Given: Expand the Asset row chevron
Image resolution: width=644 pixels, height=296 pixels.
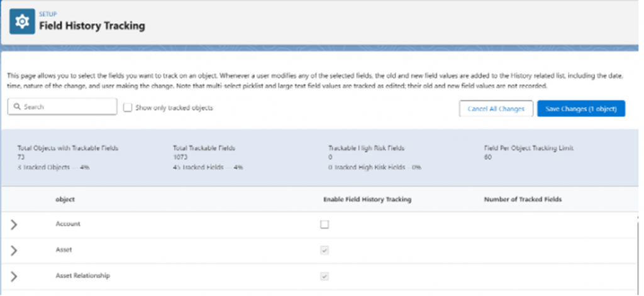Looking at the screenshot, I should 14,251.
